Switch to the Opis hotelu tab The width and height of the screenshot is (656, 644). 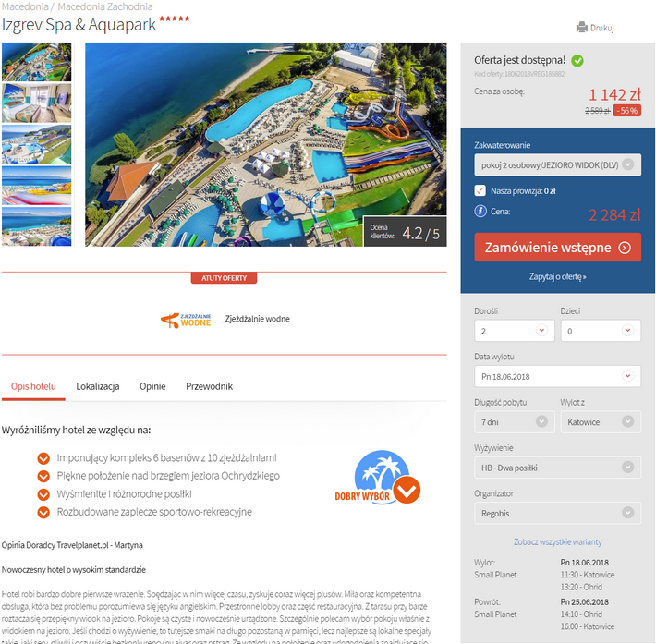pyautogui.click(x=33, y=386)
